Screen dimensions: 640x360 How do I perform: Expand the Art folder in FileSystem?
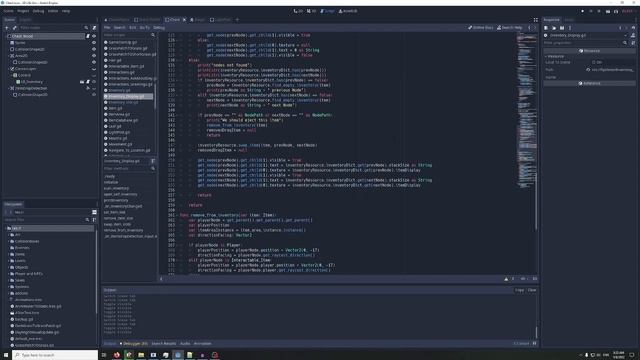pos(9,235)
